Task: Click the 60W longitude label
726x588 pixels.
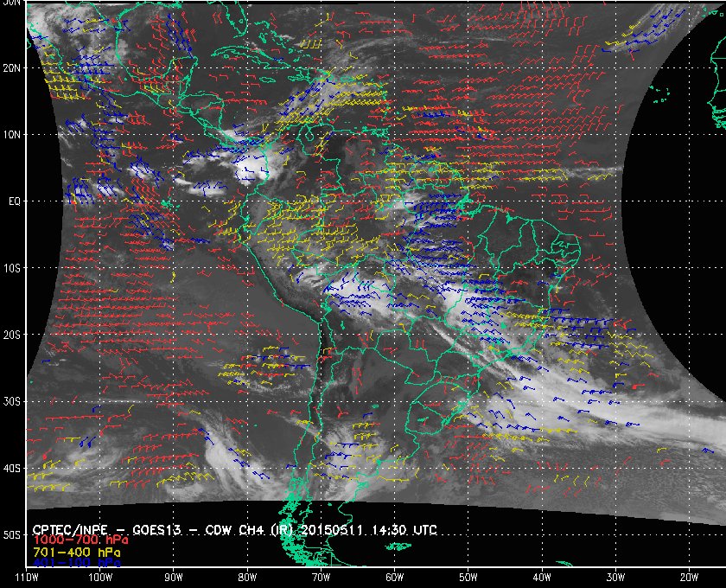Action: pos(394,578)
